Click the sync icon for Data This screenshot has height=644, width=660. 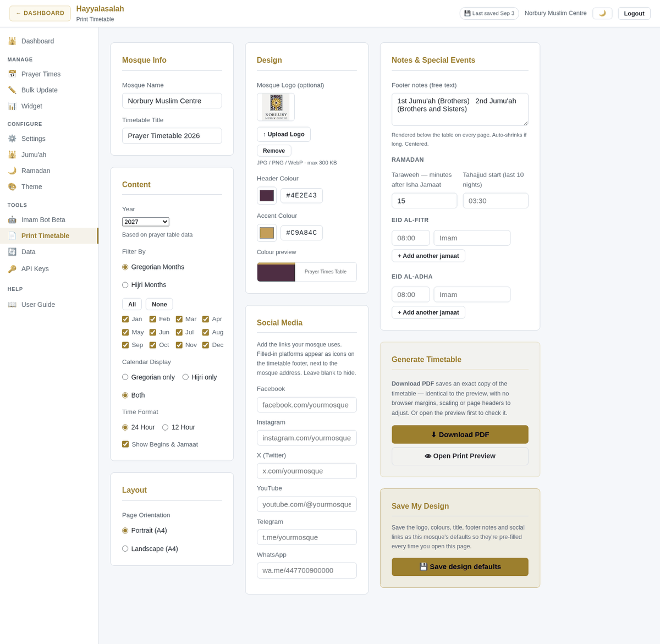tap(12, 251)
